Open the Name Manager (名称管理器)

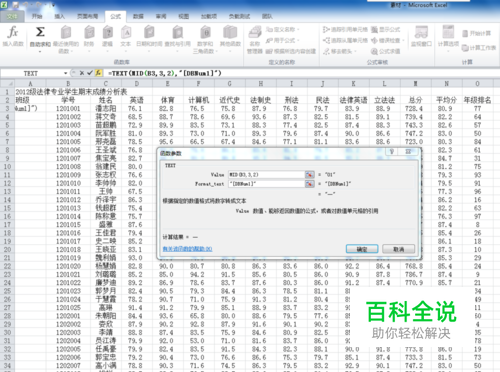255,39
